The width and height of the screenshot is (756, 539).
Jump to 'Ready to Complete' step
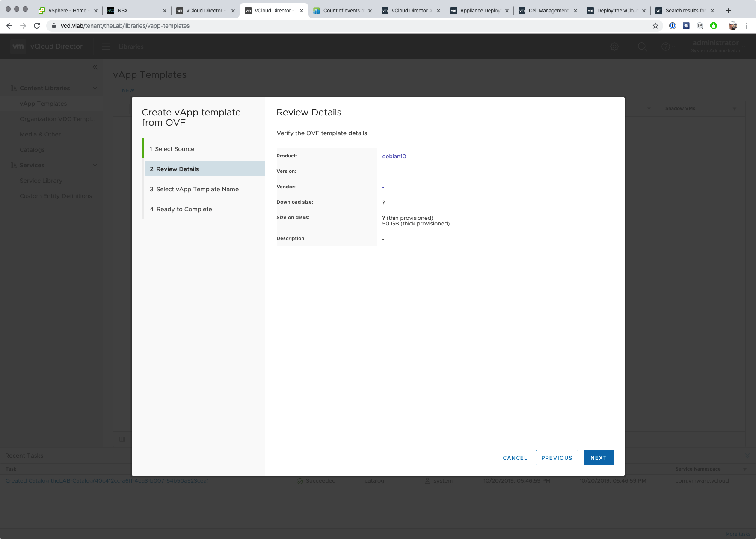tap(184, 209)
